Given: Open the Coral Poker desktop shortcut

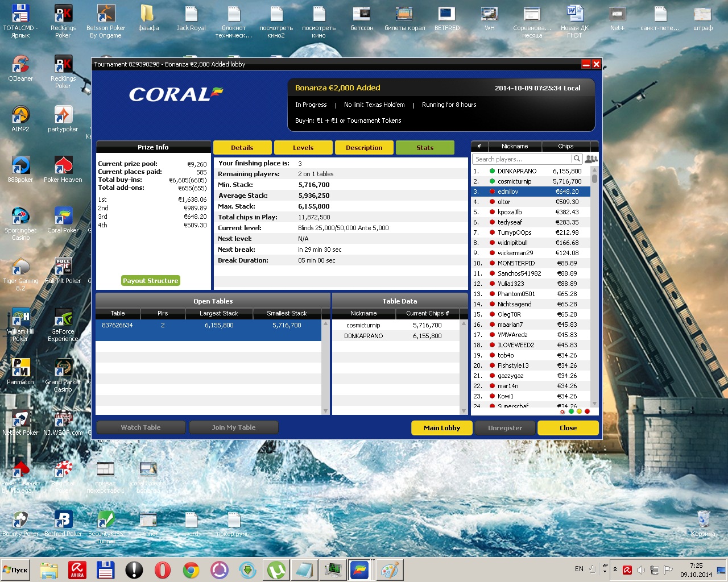Looking at the screenshot, I should [63, 220].
